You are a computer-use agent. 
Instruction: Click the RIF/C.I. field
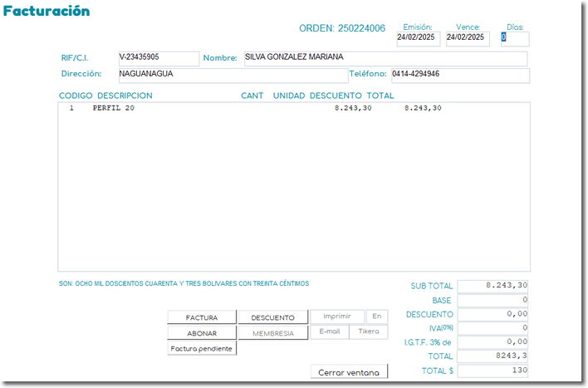pyautogui.click(x=158, y=58)
